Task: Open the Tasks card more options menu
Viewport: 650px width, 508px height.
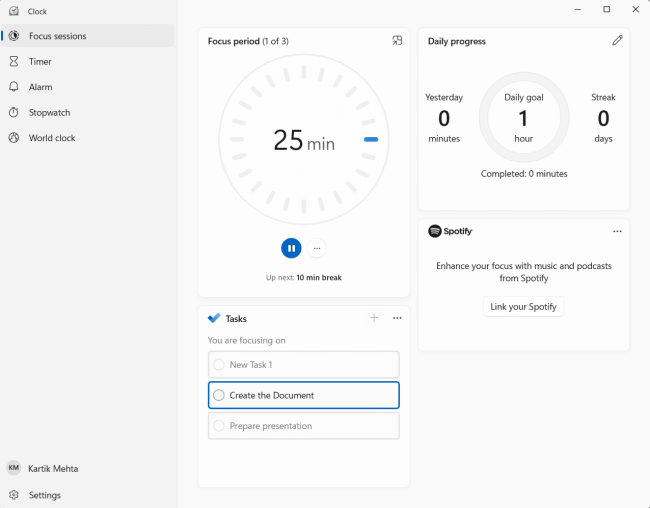Action: 397,318
